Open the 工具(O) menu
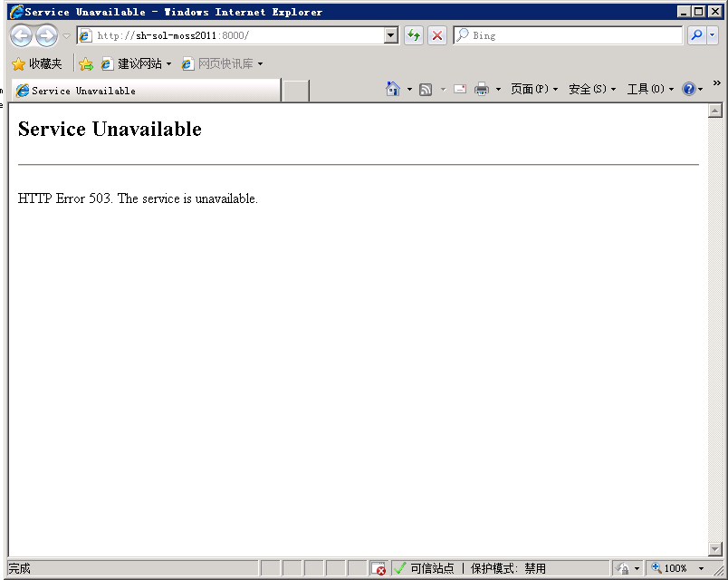The width and height of the screenshot is (728, 580). click(x=647, y=88)
